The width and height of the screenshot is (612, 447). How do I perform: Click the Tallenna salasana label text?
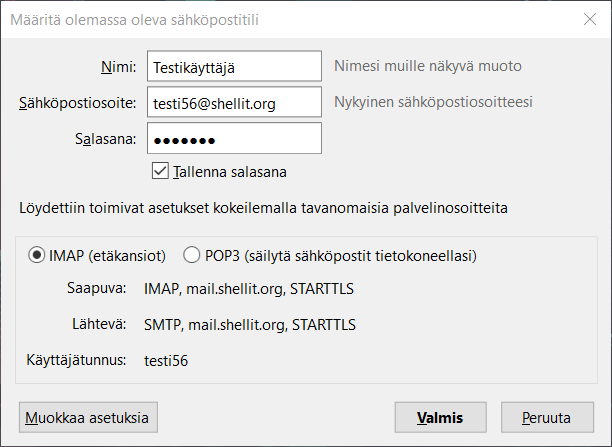[230, 172]
